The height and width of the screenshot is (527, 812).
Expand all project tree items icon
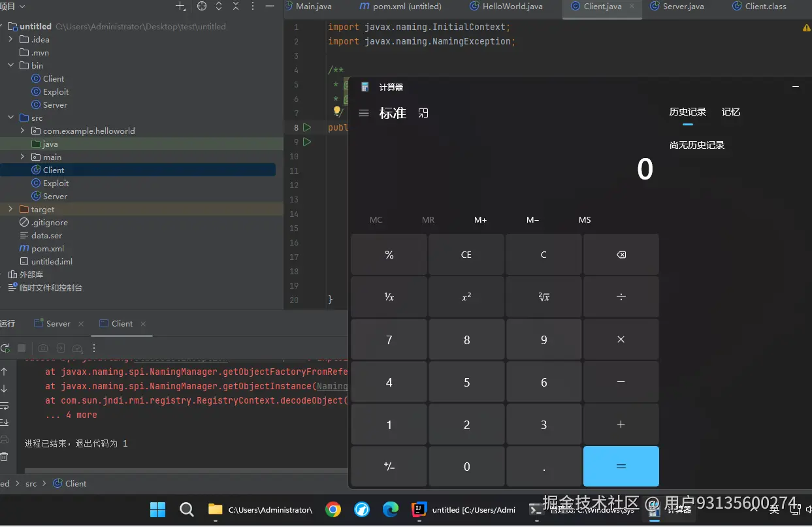point(219,6)
